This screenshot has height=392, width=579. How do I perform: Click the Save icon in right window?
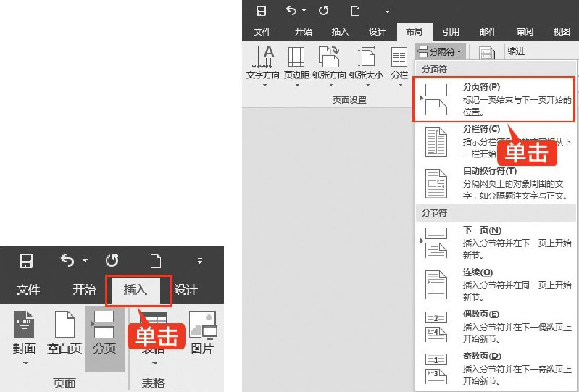pos(261,11)
